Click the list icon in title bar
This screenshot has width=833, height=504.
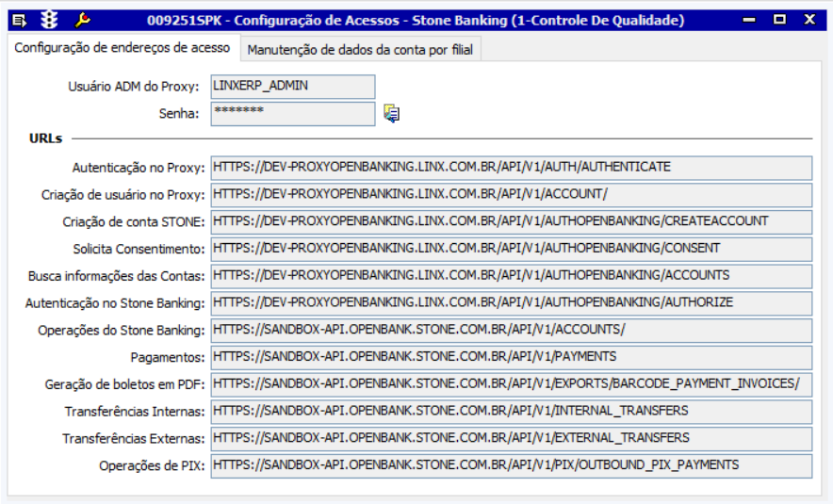point(19,21)
